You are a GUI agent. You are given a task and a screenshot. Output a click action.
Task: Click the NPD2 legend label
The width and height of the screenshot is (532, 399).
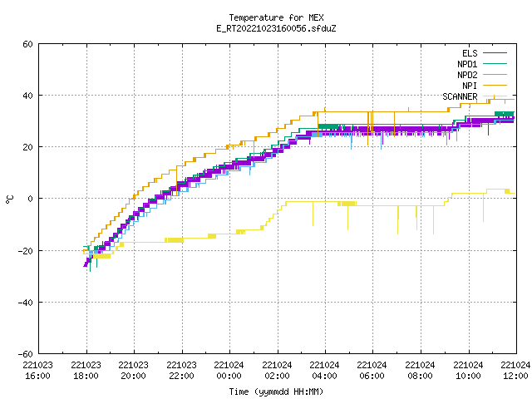tap(467, 75)
